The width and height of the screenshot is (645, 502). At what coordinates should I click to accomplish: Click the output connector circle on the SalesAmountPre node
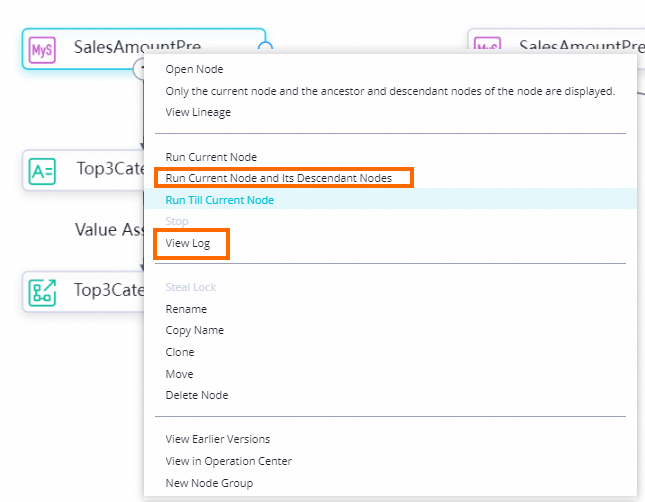(265, 46)
